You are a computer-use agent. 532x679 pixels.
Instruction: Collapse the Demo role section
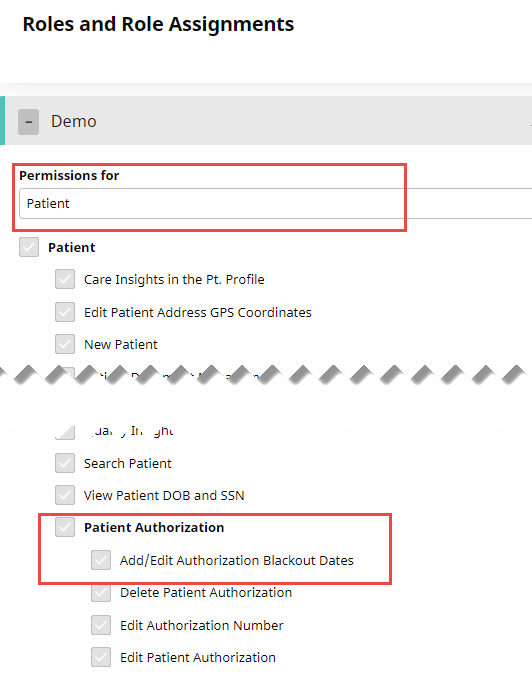(x=29, y=122)
